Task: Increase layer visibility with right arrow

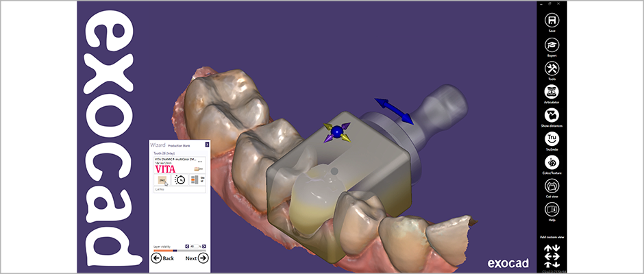Action: pos(204,247)
